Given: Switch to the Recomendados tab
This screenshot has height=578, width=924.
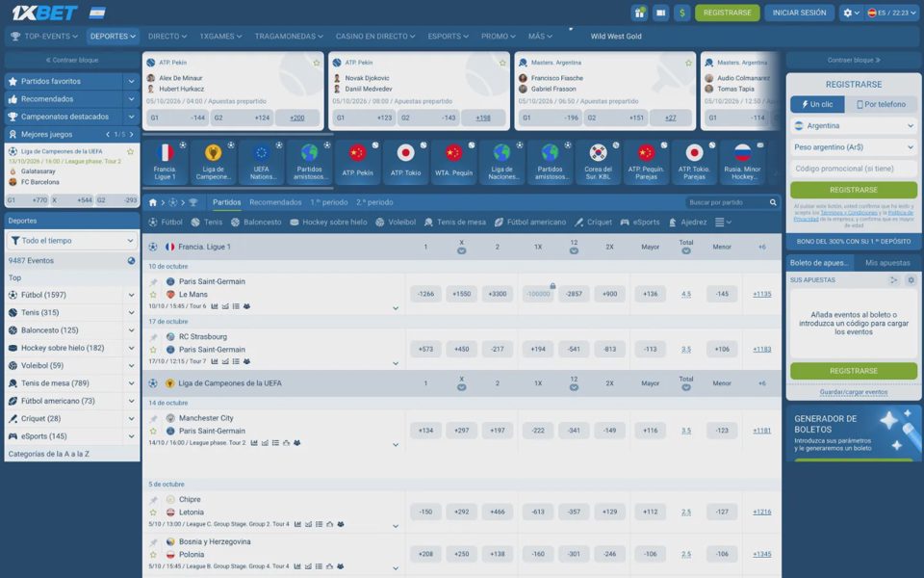Looking at the screenshot, I should [x=275, y=202].
